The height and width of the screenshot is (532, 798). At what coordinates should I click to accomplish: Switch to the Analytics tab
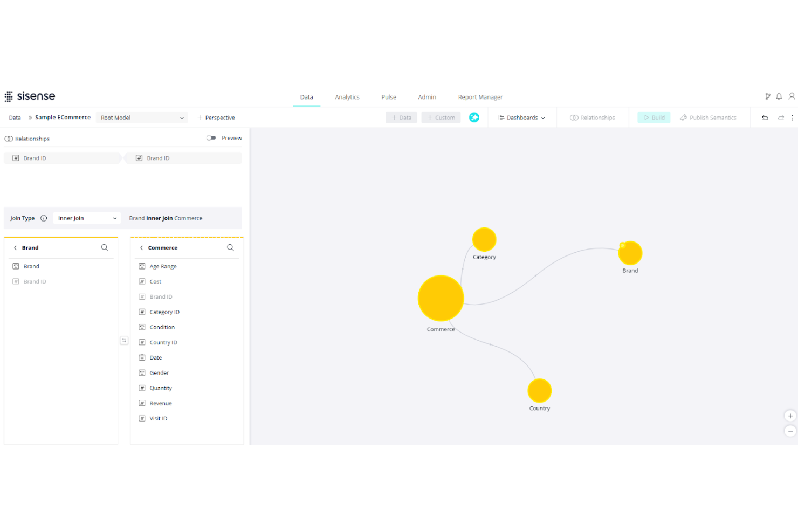point(347,97)
